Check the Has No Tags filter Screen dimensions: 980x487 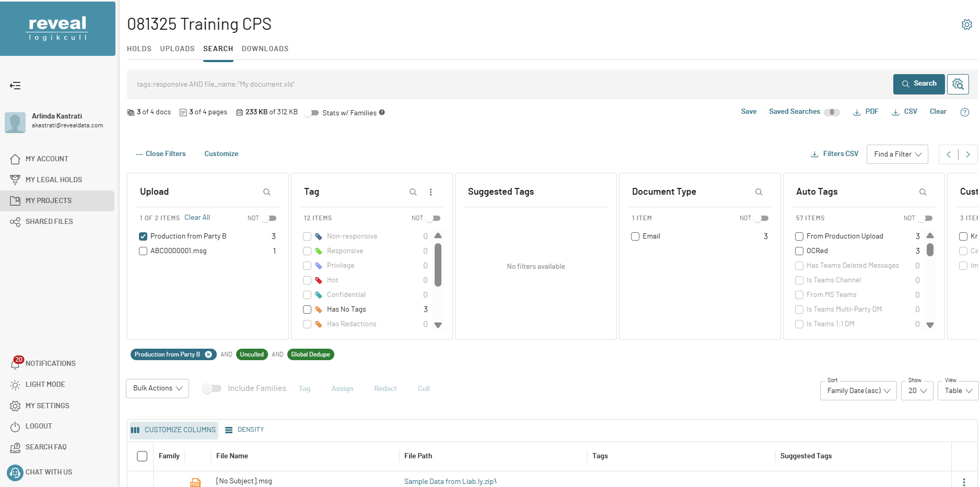307,310
